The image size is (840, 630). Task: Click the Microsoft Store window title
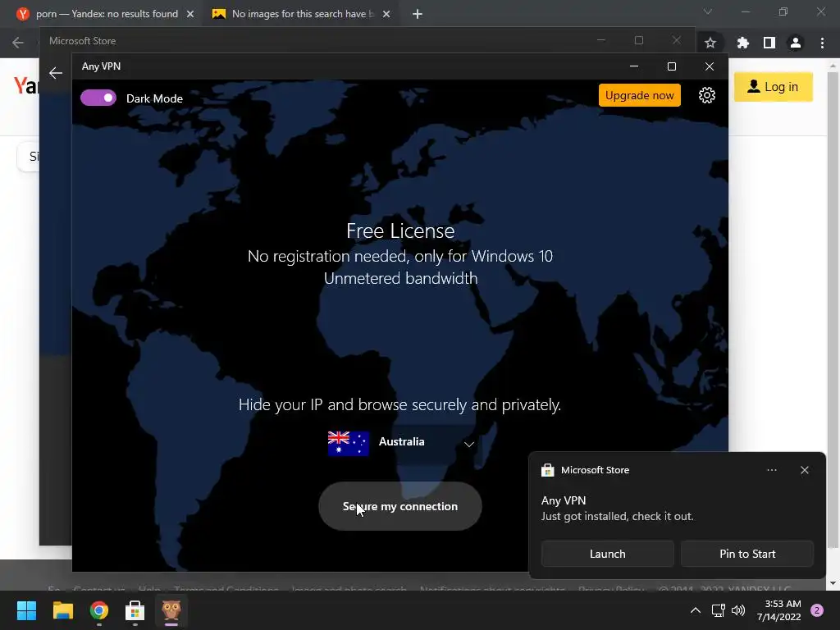point(83,41)
